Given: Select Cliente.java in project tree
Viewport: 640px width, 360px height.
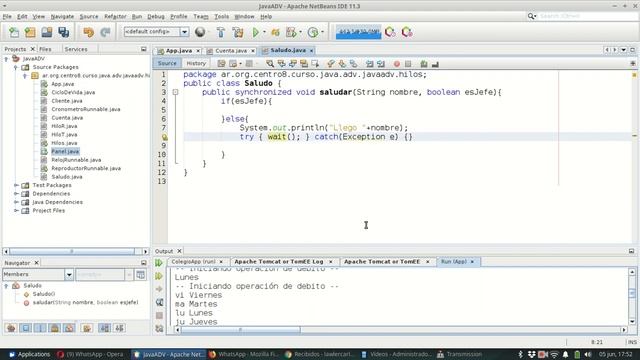Looking at the screenshot, I should (x=67, y=101).
